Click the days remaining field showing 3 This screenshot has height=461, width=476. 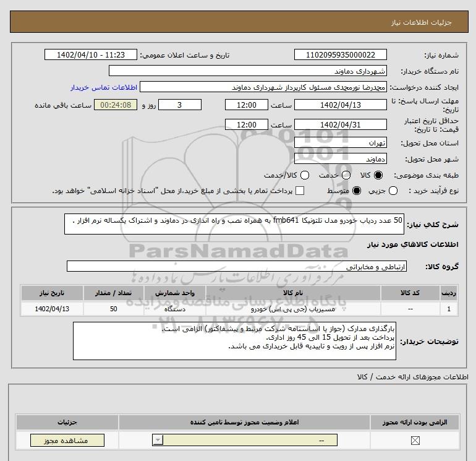[x=180, y=105]
